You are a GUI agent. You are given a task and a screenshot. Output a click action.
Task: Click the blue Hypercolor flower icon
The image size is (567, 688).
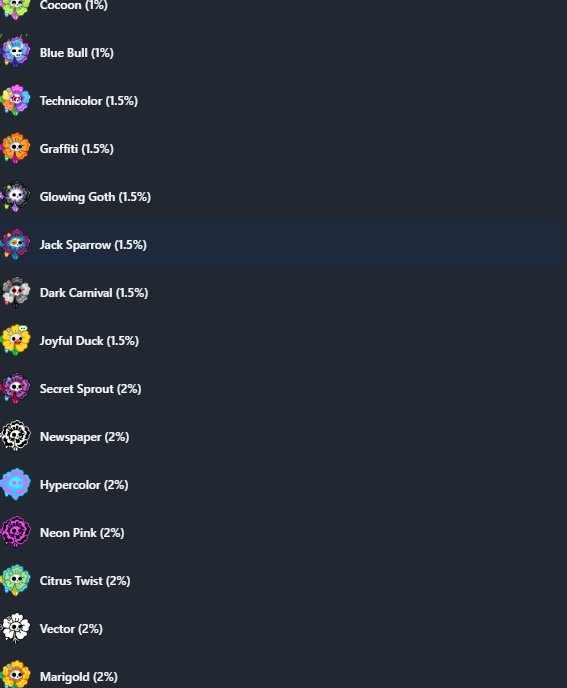pyautogui.click(x=16, y=484)
